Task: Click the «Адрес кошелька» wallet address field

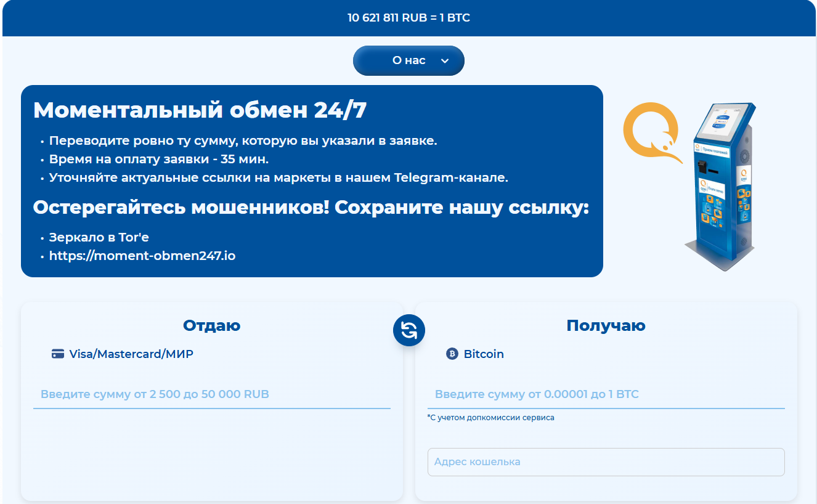Action: click(x=606, y=462)
